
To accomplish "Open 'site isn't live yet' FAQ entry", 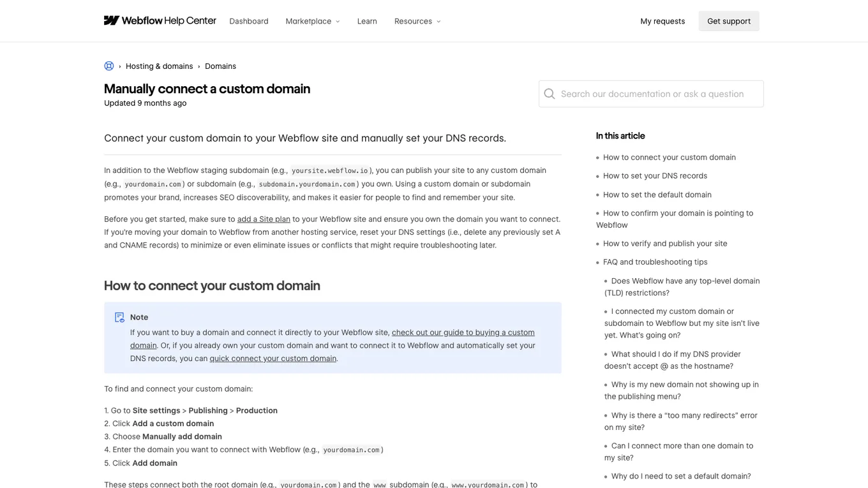I will pyautogui.click(x=682, y=323).
